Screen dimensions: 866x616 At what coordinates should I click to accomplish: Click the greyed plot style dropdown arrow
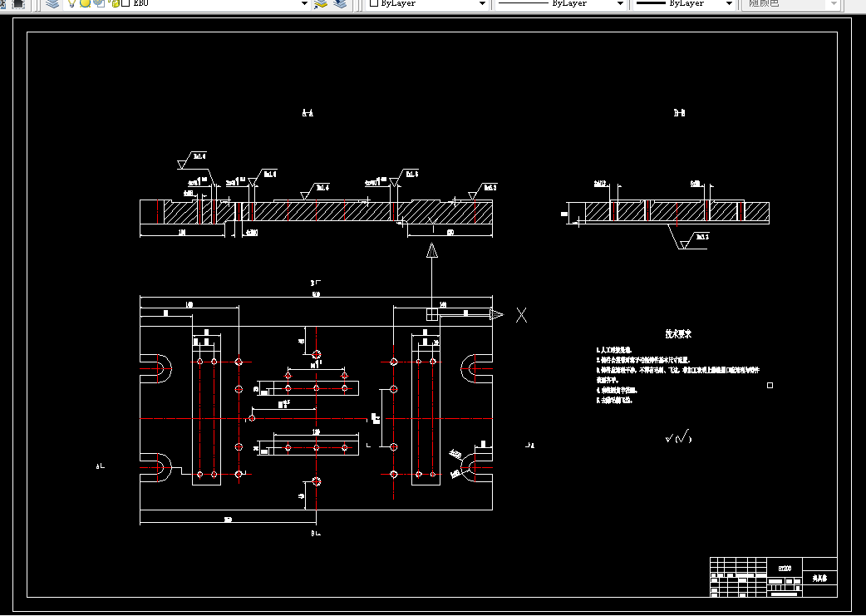tap(834, 3)
